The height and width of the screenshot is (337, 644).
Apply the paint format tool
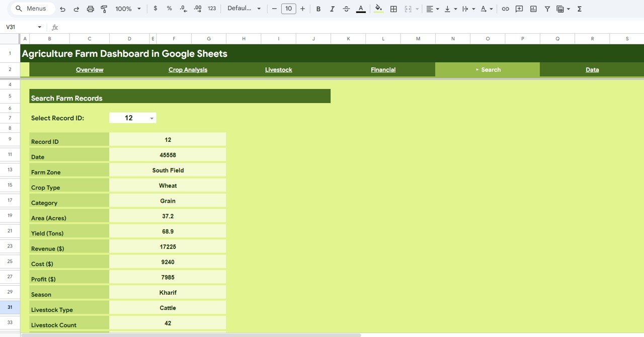(x=104, y=9)
